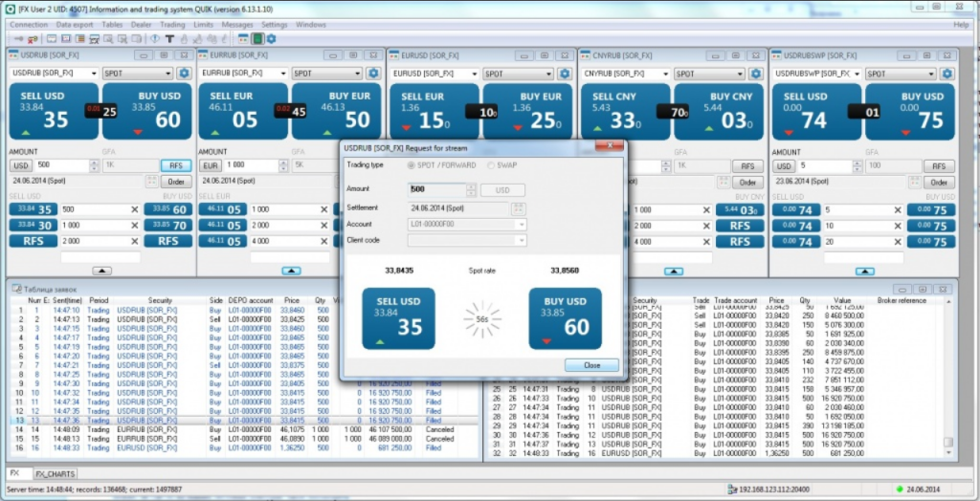Select SPOT / FORWARD trading type
The image size is (980, 501).
[x=413, y=165]
